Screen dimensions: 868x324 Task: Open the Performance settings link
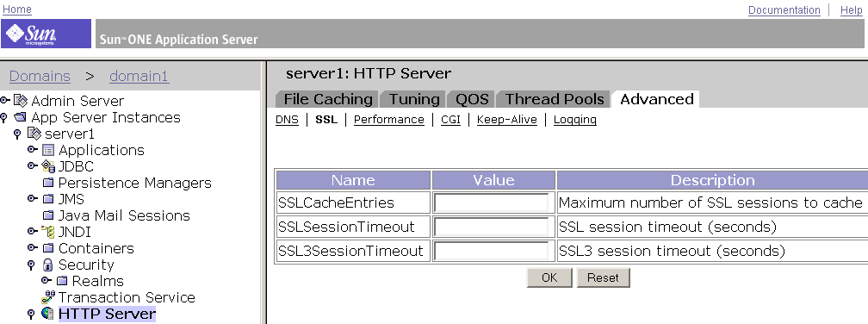coord(389,120)
